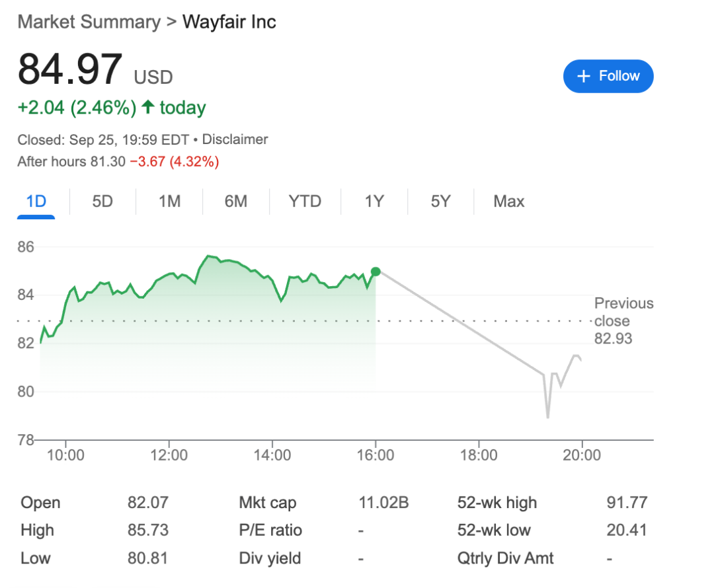Click the Market Summary breadcrumb
The height and width of the screenshot is (588, 714).
click(x=89, y=22)
